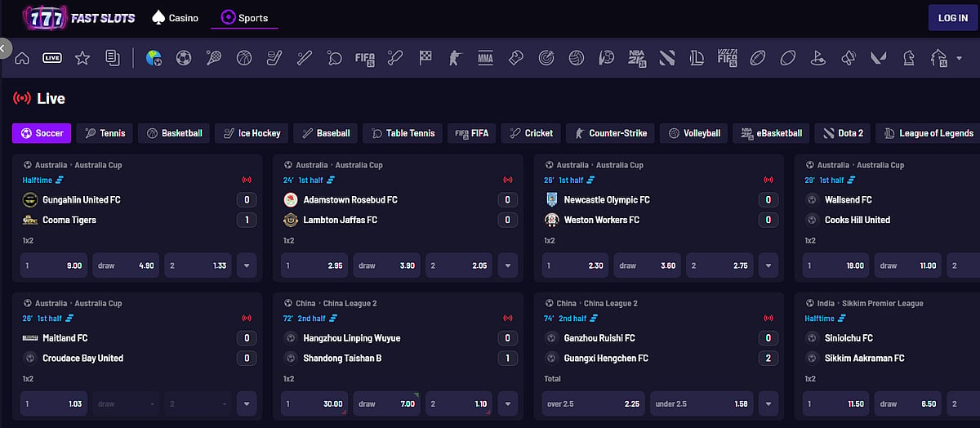Select the Volleyball icon in top bar

(577, 58)
